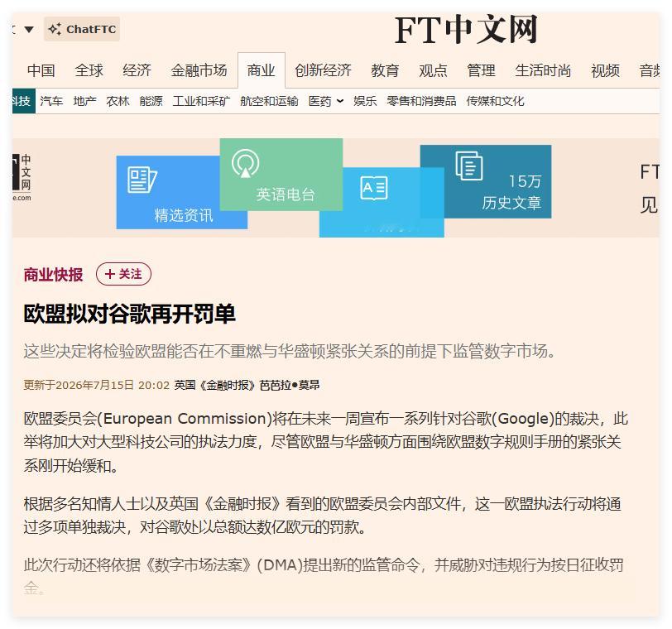Screen dimensions: 672x629
Task: Open the 医药 sub-category
Action: coord(319,101)
